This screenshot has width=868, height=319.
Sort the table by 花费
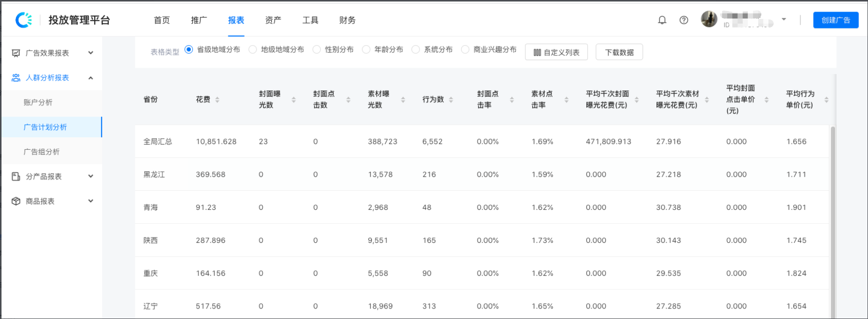coord(218,100)
